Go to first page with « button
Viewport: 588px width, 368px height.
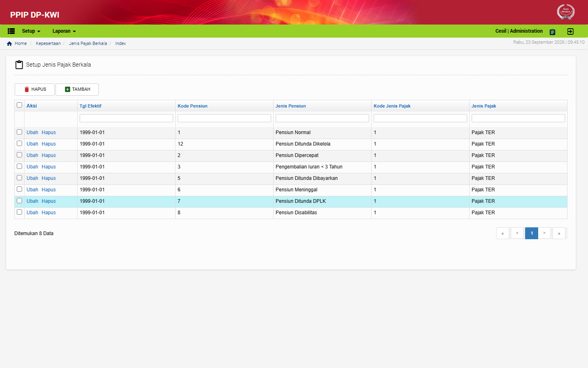(503, 233)
